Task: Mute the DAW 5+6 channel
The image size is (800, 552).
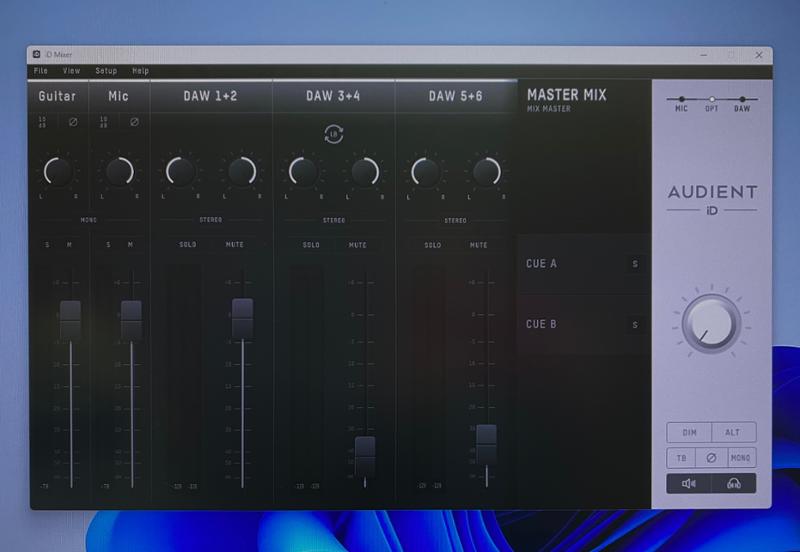Action: click(479, 245)
